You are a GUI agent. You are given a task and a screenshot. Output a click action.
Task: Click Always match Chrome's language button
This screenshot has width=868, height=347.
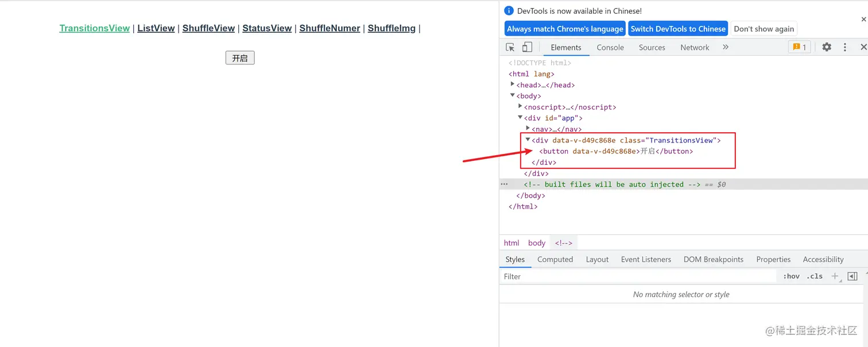tap(565, 29)
